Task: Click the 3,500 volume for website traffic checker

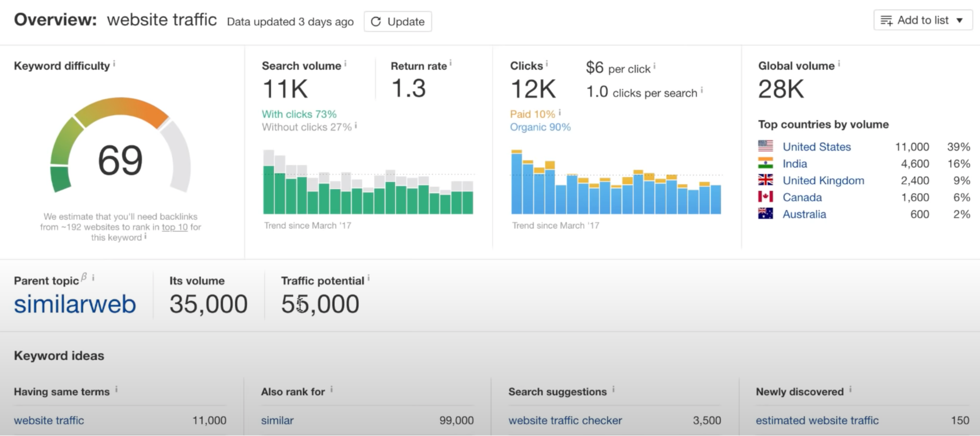Action: [707, 420]
